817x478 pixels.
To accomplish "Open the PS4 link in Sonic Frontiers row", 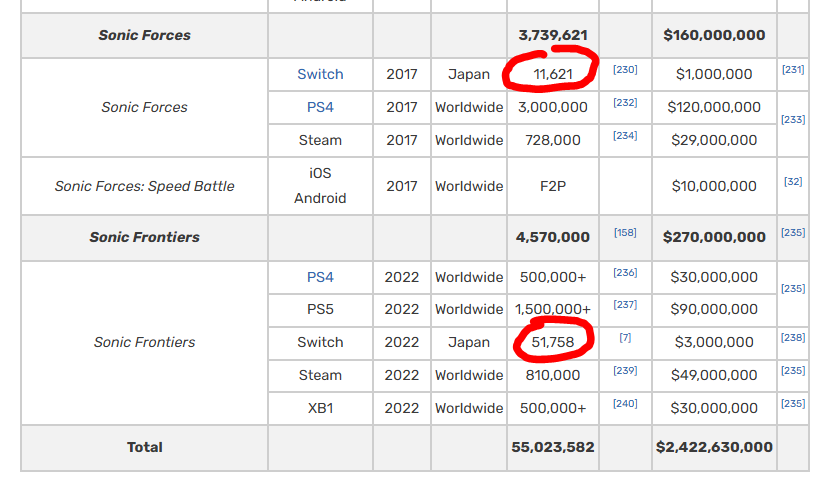I will (320, 277).
